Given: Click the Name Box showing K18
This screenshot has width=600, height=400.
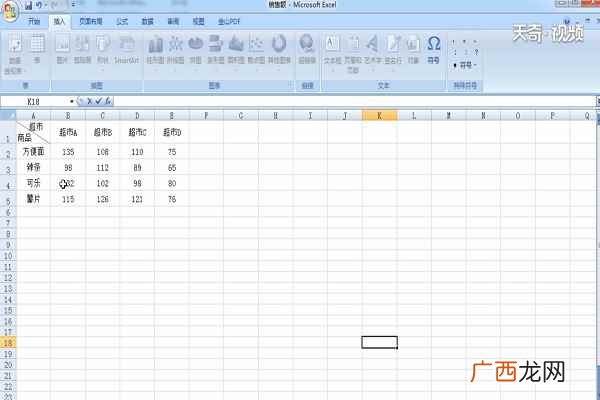Looking at the screenshot, I should point(34,101).
